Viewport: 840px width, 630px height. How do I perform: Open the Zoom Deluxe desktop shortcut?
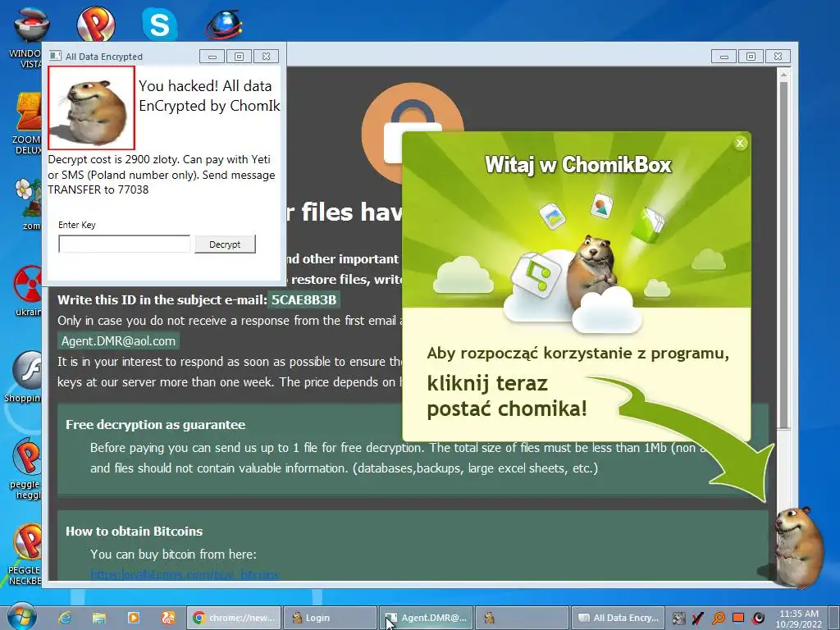tap(27, 123)
